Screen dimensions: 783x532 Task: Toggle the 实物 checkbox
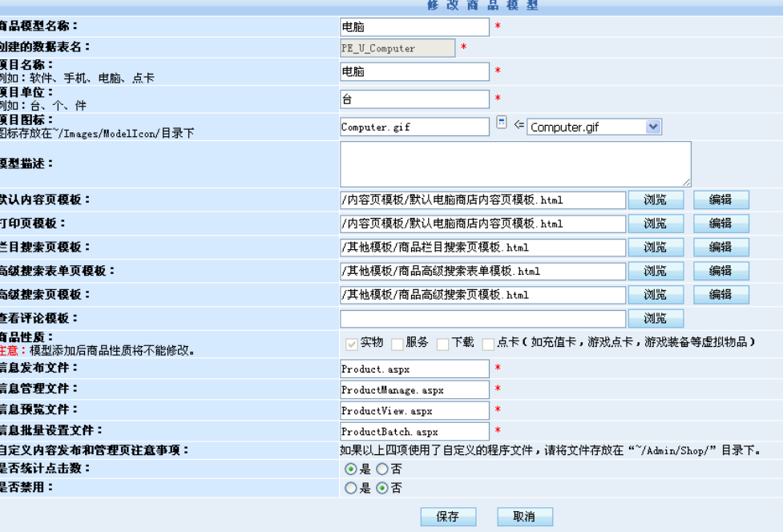click(x=352, y=344)
